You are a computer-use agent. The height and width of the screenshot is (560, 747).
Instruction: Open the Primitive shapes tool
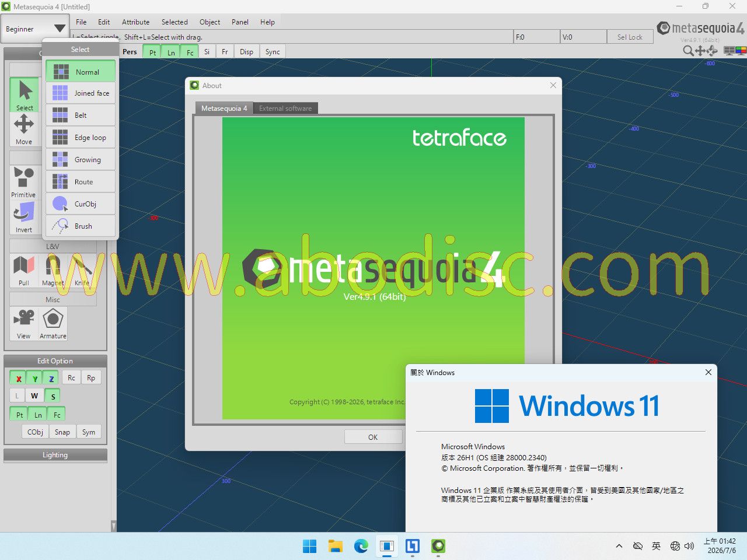click(x=24, y=182)
